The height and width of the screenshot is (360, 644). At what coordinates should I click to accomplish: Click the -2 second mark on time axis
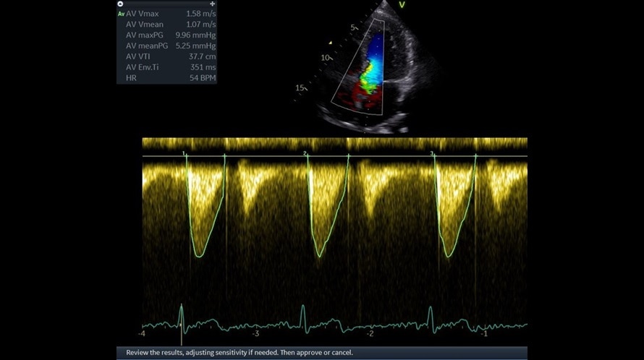(370, 334)
